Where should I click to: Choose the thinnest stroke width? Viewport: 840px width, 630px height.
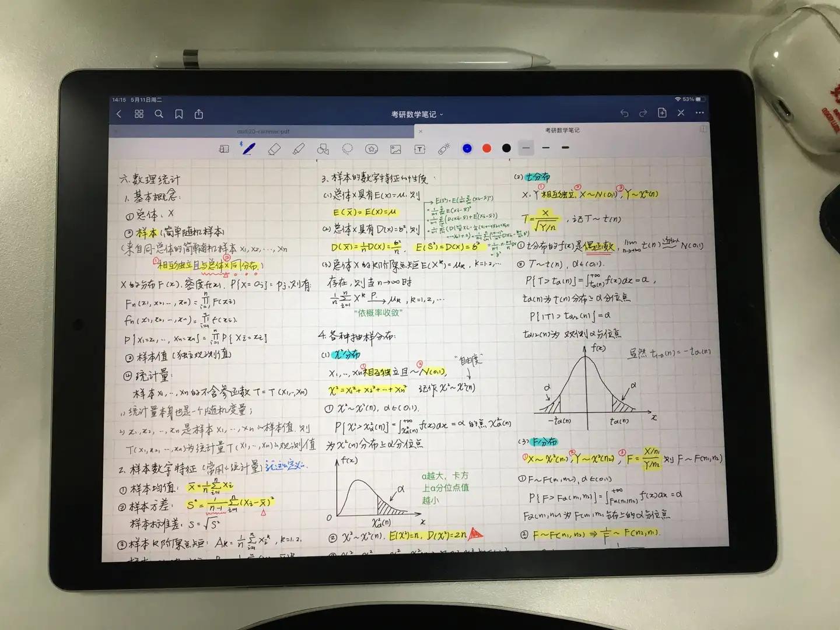(526, 148)
